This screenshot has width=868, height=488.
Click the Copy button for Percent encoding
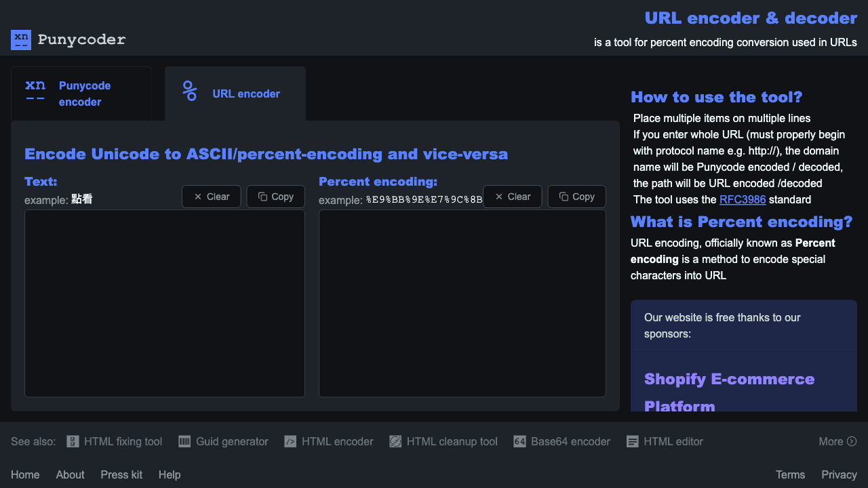[576, 196]
